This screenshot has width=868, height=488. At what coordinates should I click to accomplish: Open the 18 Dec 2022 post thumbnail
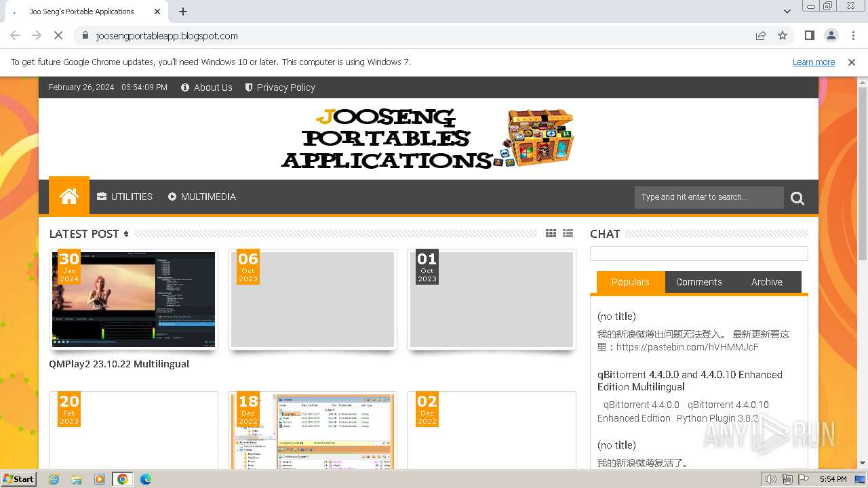tap(313, 430)
